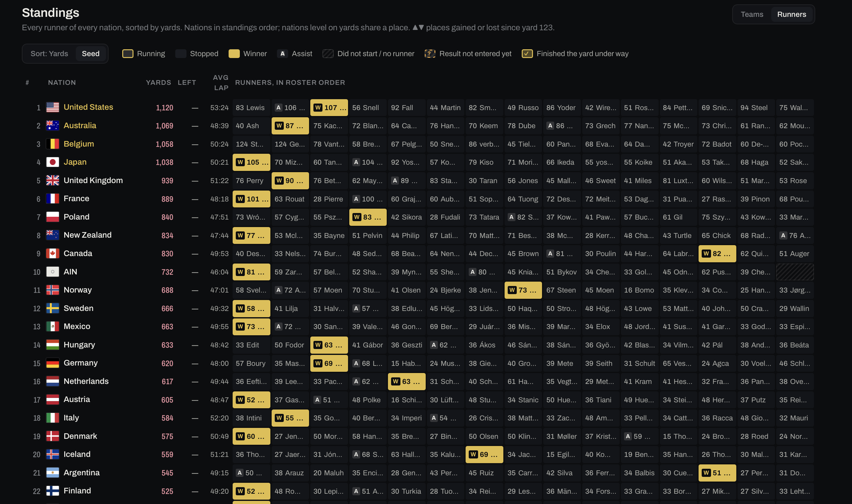Click the AIN neutral flag icon
Viewport: 852px width, 504px height.
pos(53,272)
